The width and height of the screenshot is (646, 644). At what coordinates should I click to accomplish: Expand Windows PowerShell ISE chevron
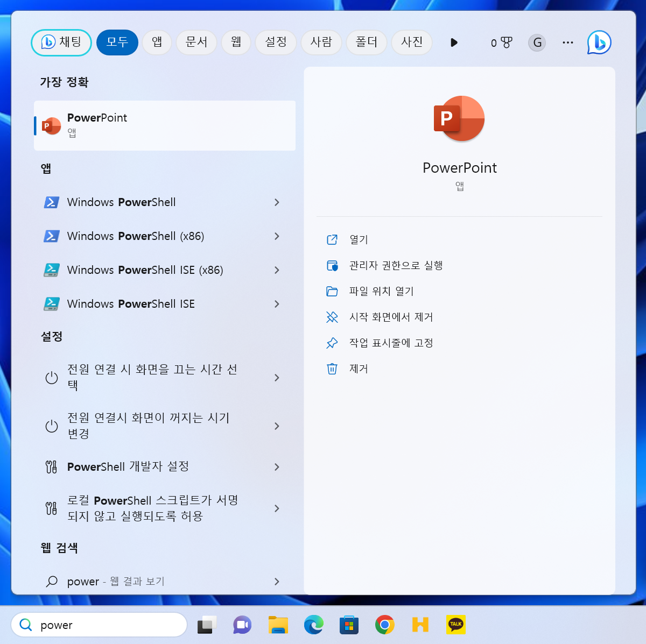[277, 304]
